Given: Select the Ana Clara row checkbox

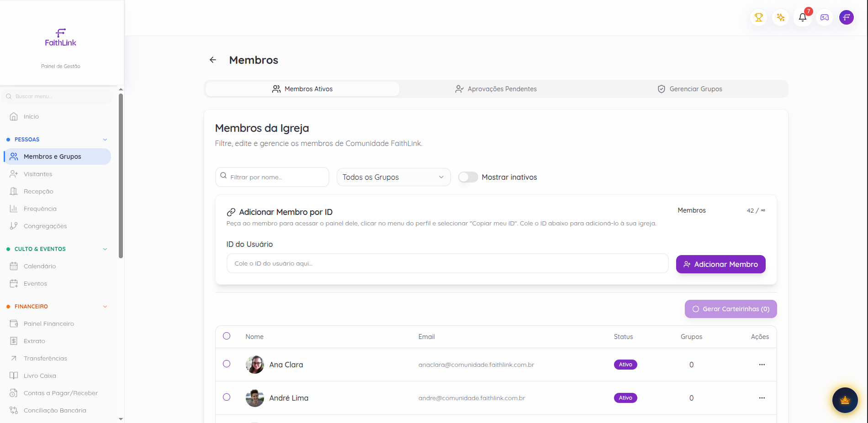Looking at the screenshot, I should 227,364.
